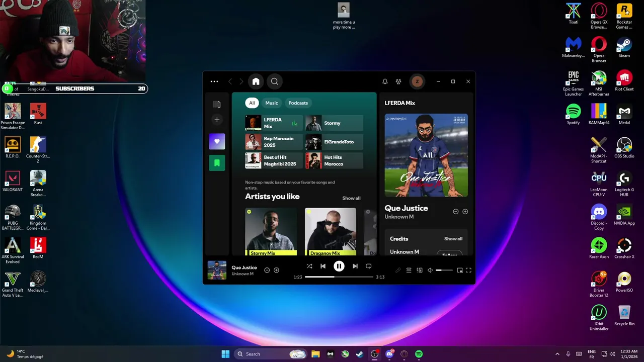Click the taskbar Search box

[x=271, y=354]
